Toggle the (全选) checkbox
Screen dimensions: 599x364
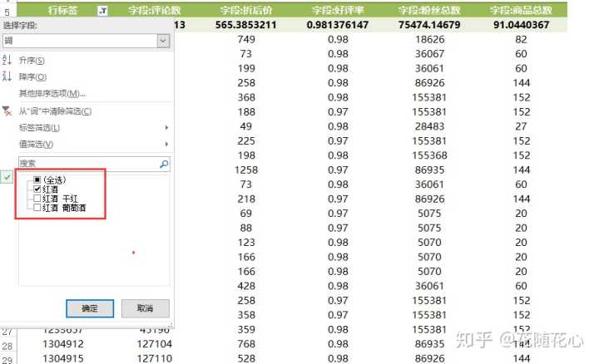pos(37,180)
